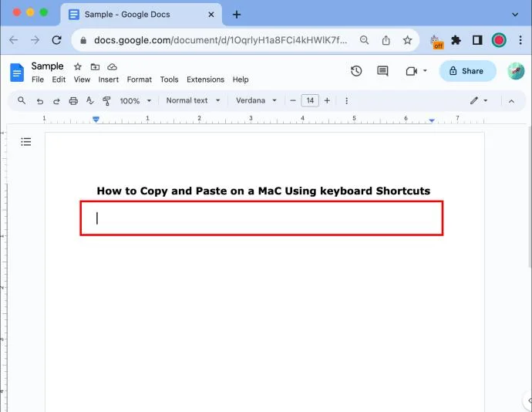Click the search menus magnifier icon
This screenshot has height=412, width=532.
pos(22,100)
